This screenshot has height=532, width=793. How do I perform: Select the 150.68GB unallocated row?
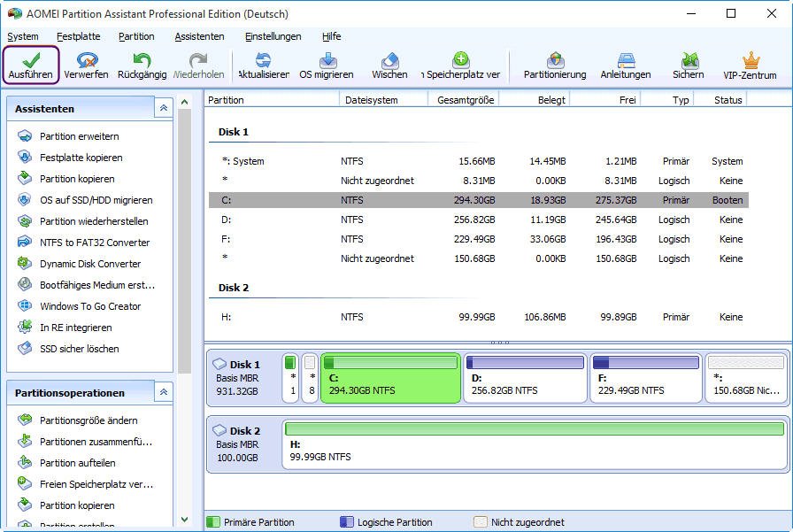click(x=479, y=258)
